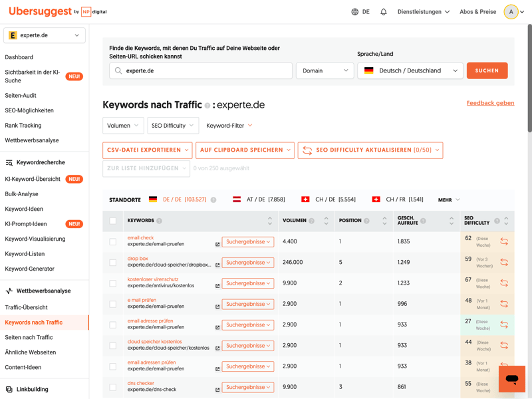The image size is (532, 399).
Task: Open the Domain type dropdown
Action: [325, 70]
